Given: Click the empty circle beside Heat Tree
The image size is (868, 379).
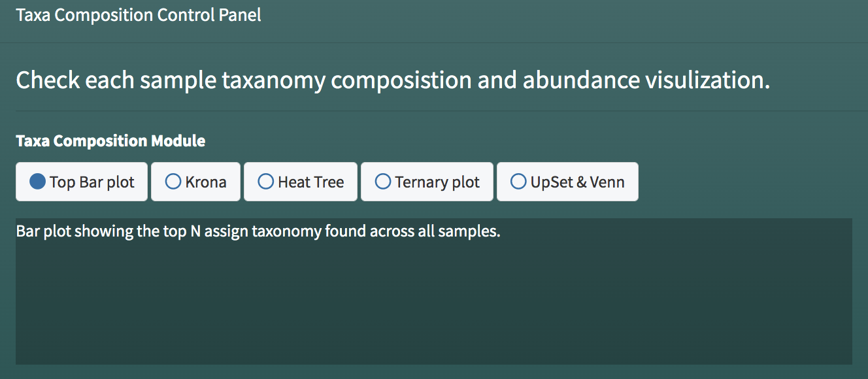Looking at the screenshot, I should coord(266,182).
